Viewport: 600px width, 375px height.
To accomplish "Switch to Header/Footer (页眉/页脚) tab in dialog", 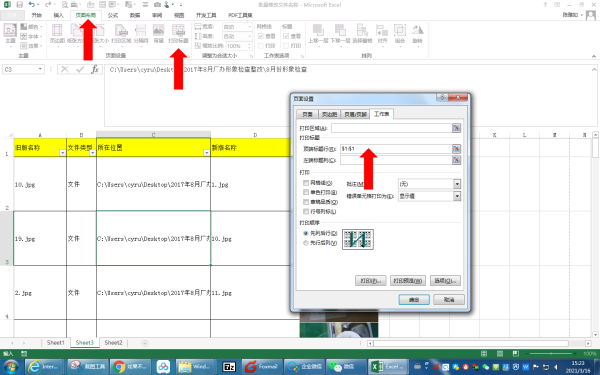I will pyautogui.click(x=355, y=114).
